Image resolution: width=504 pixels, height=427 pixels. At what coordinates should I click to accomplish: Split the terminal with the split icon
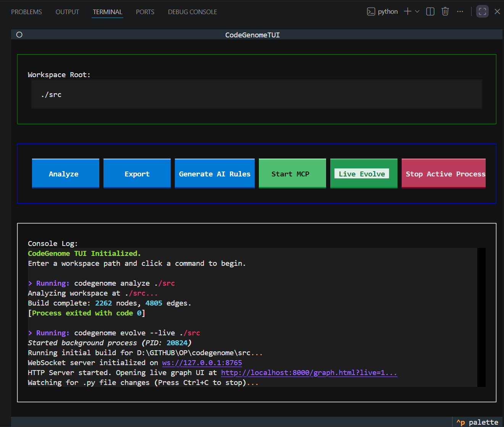point(430,11)
